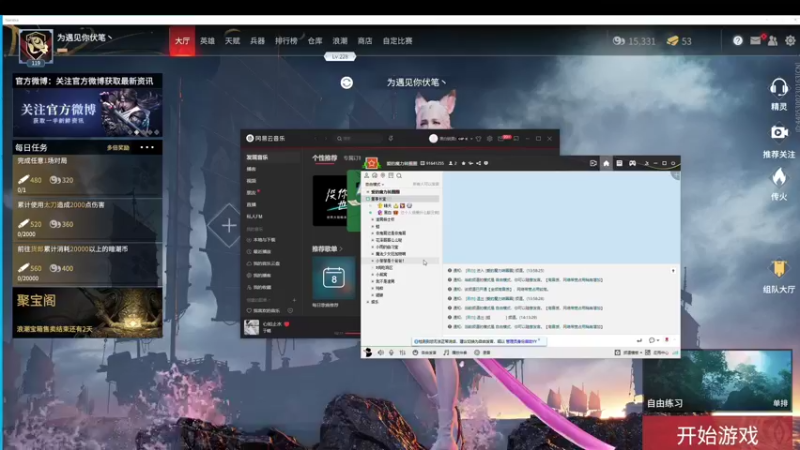Click YY channel favorite star icon
The image size is (800, 450).
pos(463,163)
